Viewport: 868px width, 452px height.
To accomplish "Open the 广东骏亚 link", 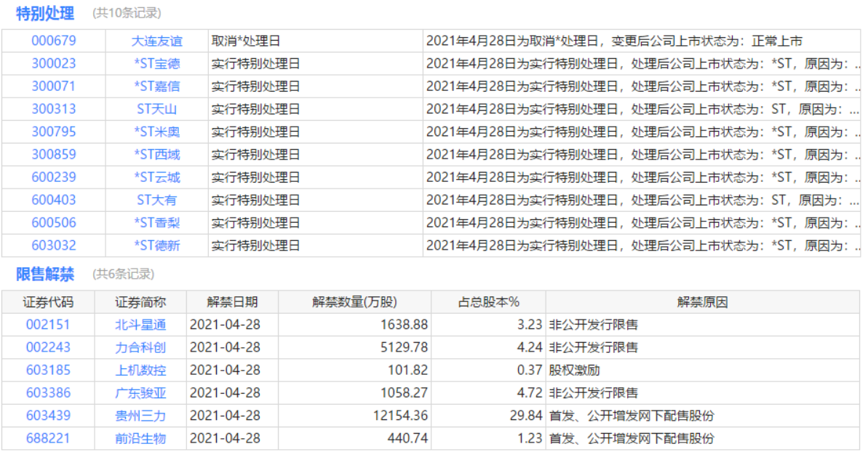I will 140,393.
